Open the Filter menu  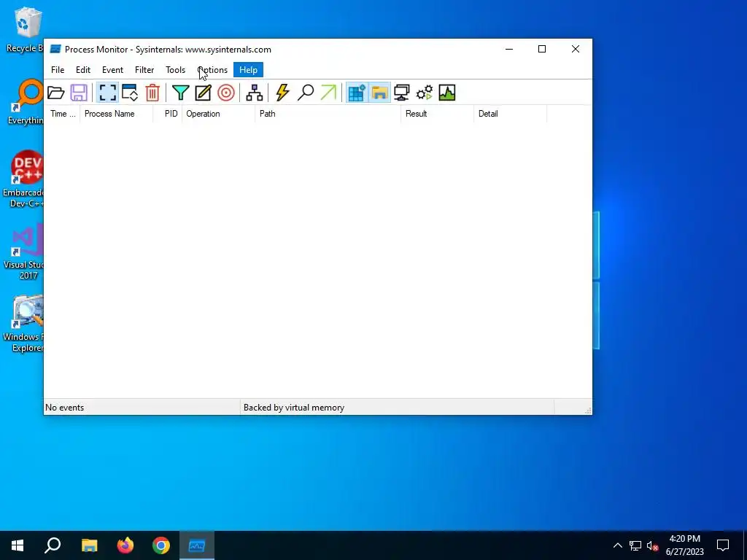(144, 70)
